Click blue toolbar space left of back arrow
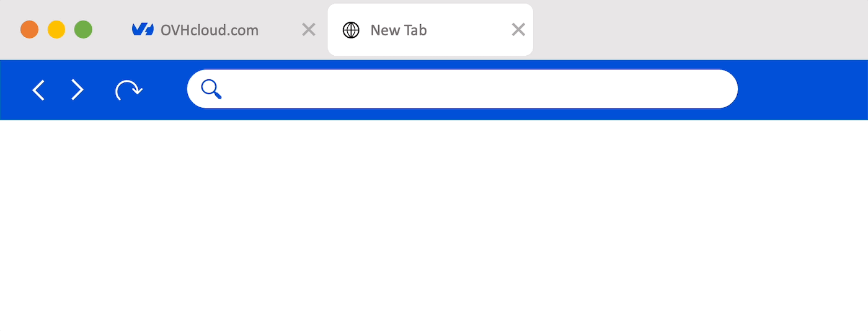This screenshot has height=331, width=868. pos(14,90)
